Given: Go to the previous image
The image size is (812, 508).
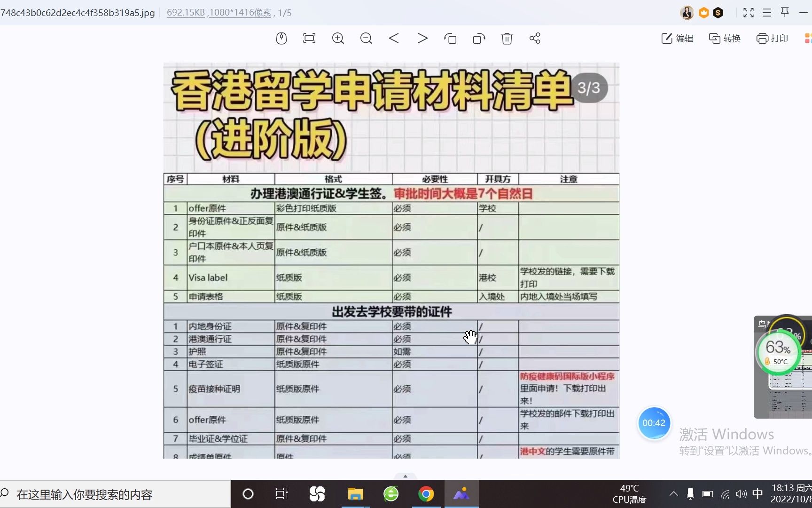Looking at the screenshot, I should click(394, 38).
